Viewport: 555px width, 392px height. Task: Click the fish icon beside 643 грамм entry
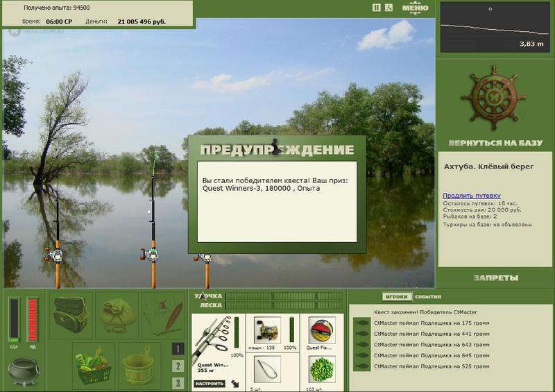click(361, 345)
